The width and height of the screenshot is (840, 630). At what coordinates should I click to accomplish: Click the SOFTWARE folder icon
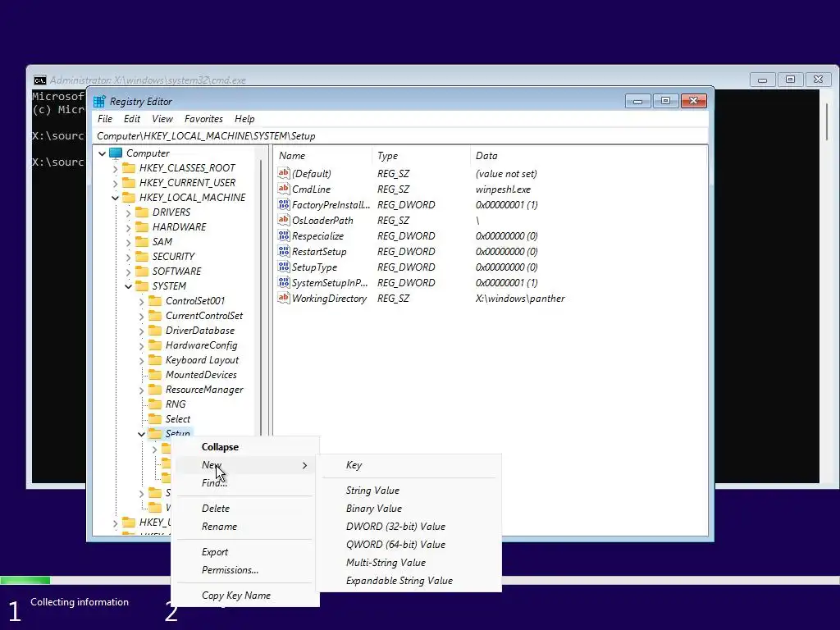coord(142,271)
